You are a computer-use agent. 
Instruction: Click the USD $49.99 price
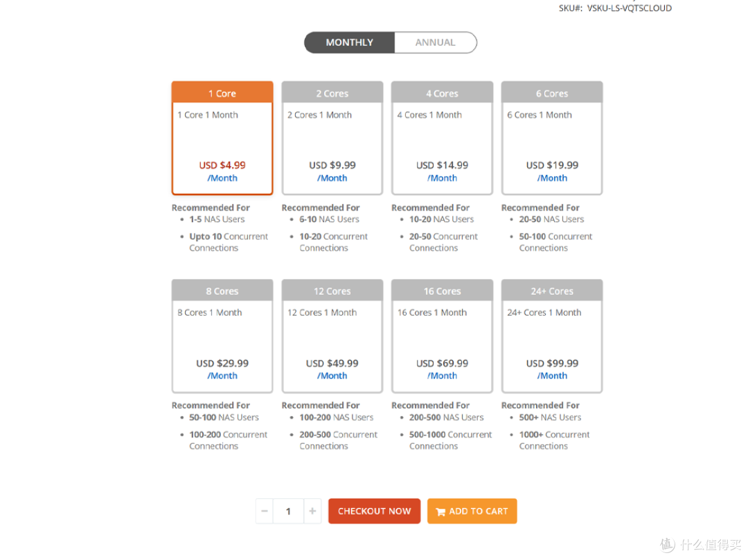pos(332,363)
